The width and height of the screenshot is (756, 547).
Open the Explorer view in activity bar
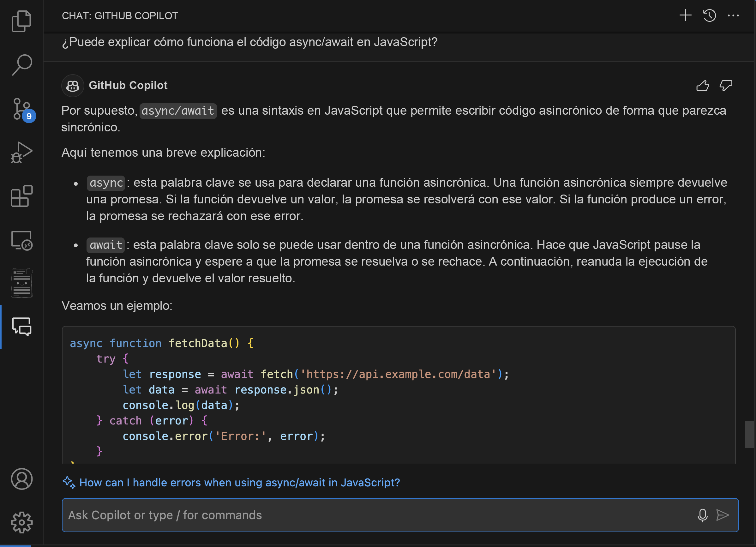[21, 21]
